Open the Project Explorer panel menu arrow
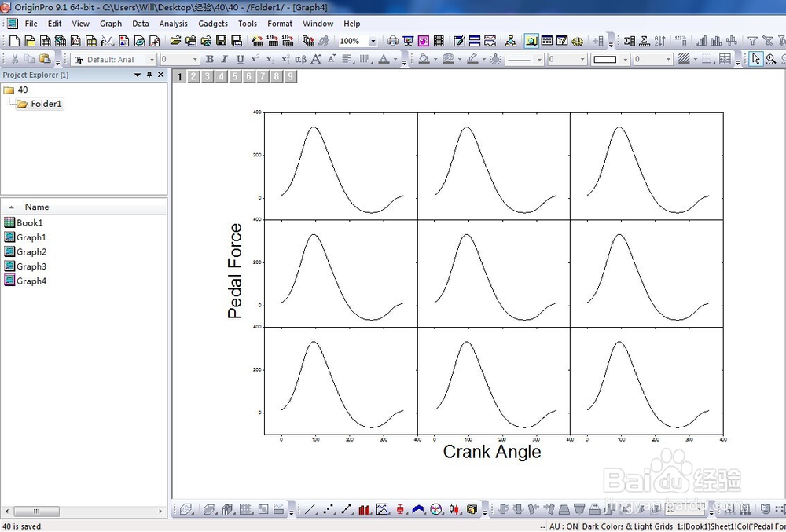 pyautogui.click(x=138, y=75)
